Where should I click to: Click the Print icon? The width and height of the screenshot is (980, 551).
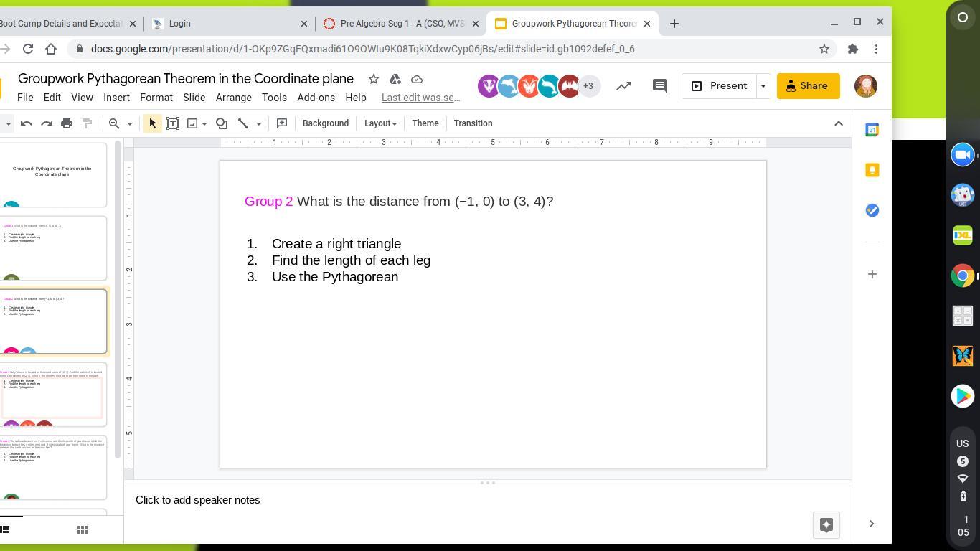(67, 123)
